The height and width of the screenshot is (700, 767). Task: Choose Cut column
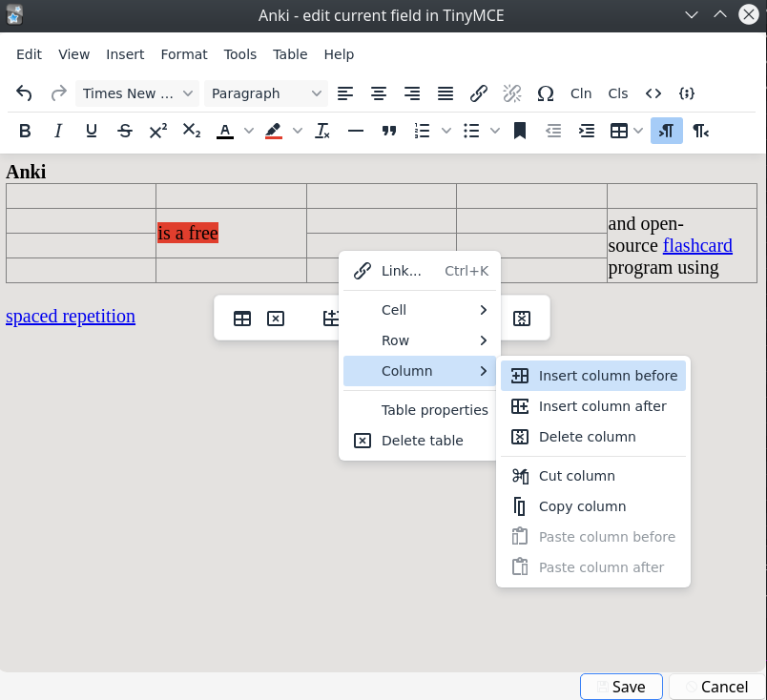[x=592, y=476]
